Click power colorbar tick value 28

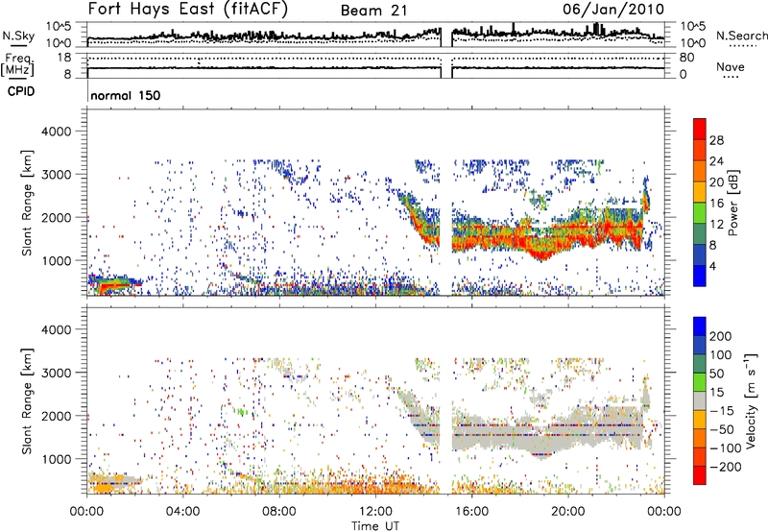coord(716,140)
